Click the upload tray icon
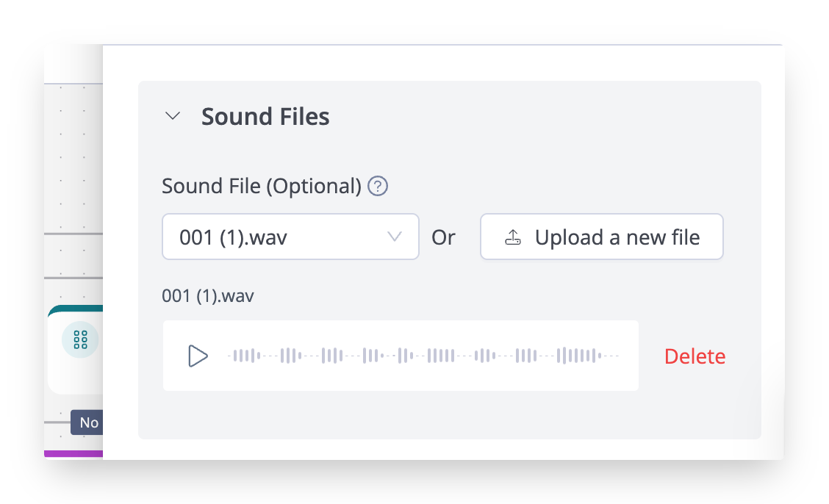Image resolution: width=829 pixels, height=504 pixels. (x=513, y=237)
